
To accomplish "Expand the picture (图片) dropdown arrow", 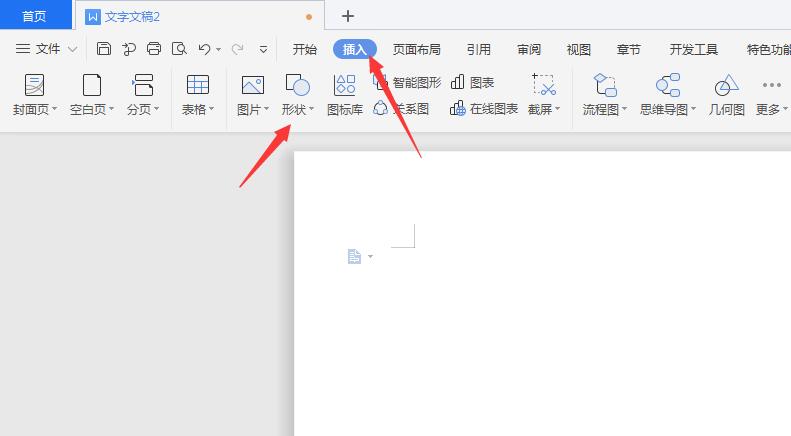I will pos(266,109).
